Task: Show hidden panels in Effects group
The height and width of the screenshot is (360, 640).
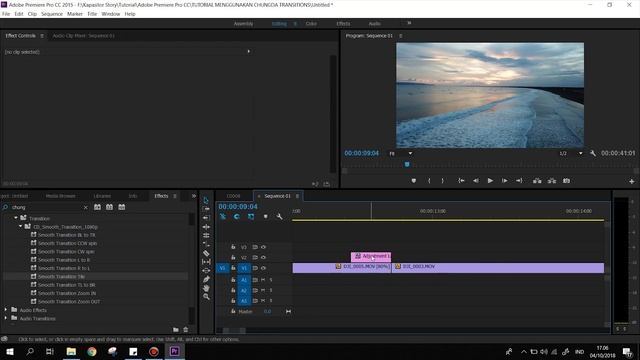Action: point(194,196)
